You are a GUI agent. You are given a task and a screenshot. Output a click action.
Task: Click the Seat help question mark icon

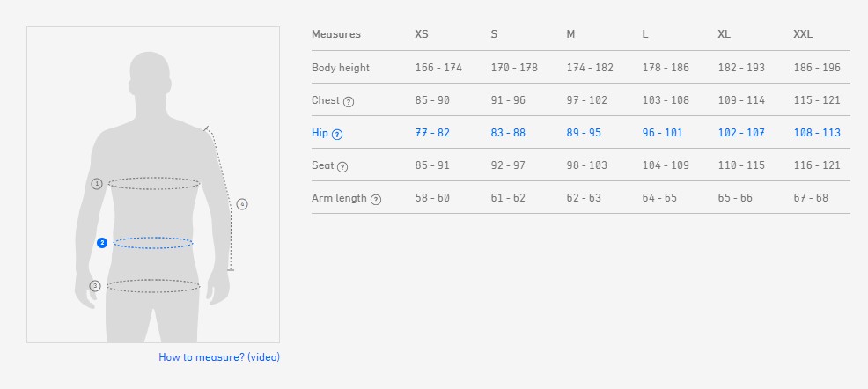[x=342, y=166]
